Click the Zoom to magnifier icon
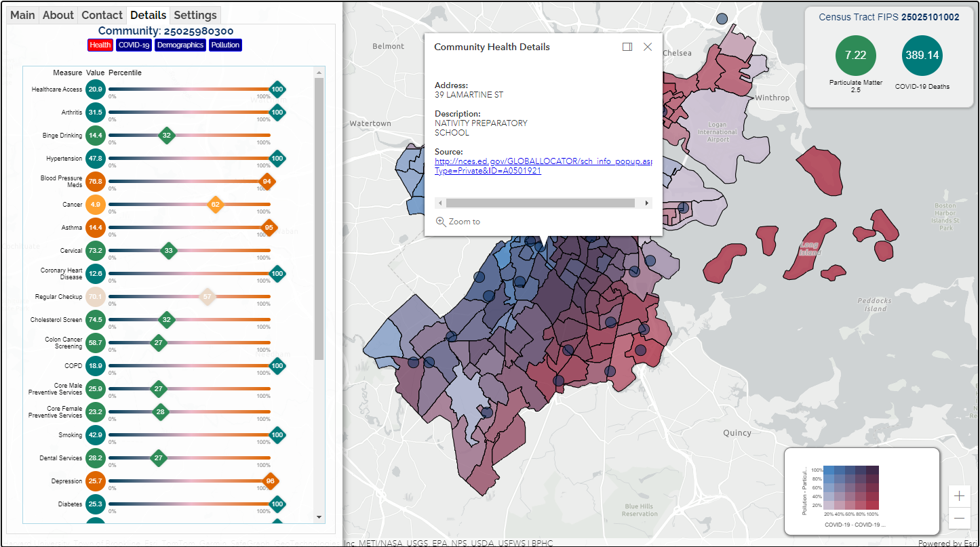 coord(441,222)
